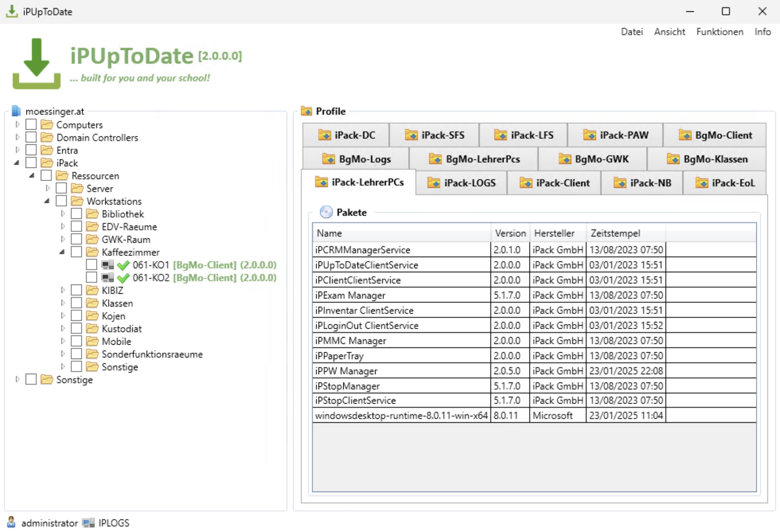Click the moessinger.at domain icon
Viewport: 780px width, 532px height.
[16, 111]
